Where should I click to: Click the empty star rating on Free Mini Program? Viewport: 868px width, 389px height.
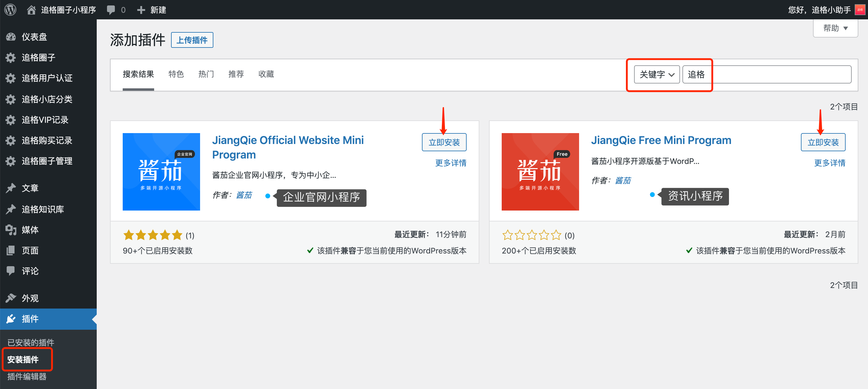531,235
